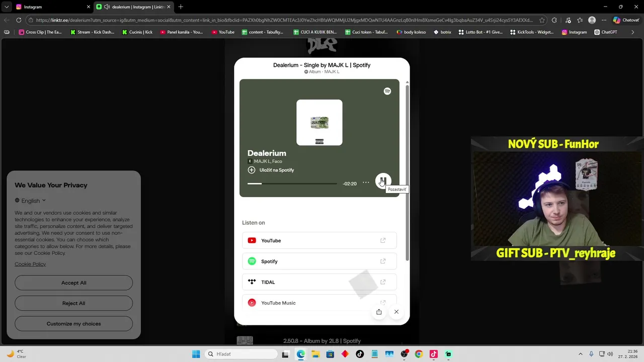Share this Linktree card
This screenshot has width=644, height=362.
click(x=379, y=312)
